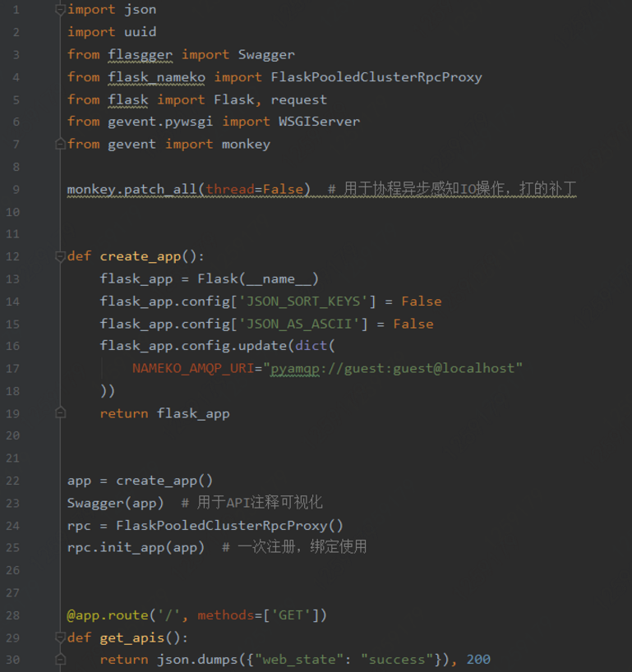Collapse the import block fold marker at line 1
Viewport: 632px width, 672px height.
pyautogui.click(x=60, y=9)
